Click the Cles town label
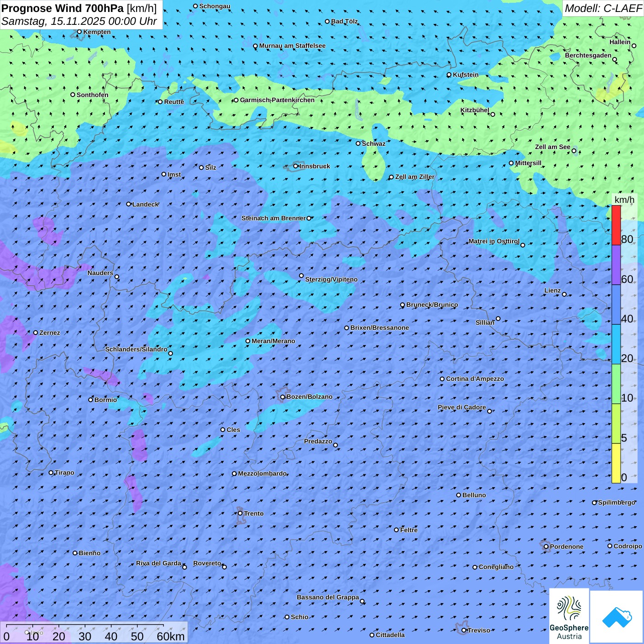Viewport: 644px width, 644px height. 233,430
